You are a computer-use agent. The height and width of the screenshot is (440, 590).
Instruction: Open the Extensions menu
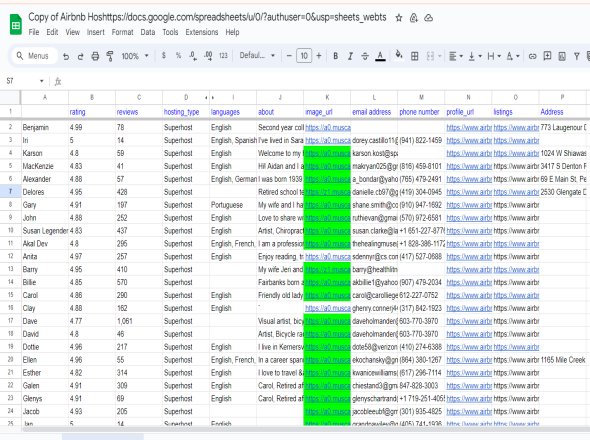tap(202, 32)
